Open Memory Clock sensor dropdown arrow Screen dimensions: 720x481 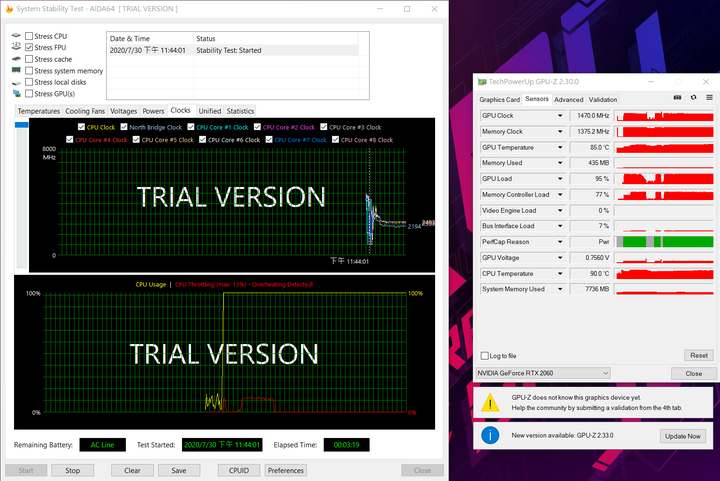(560, 132)
